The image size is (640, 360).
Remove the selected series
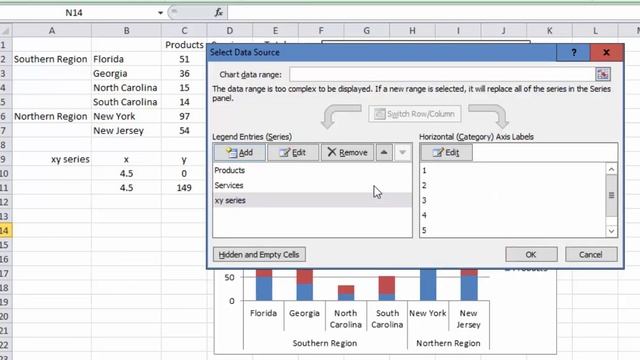coord(347,152)
